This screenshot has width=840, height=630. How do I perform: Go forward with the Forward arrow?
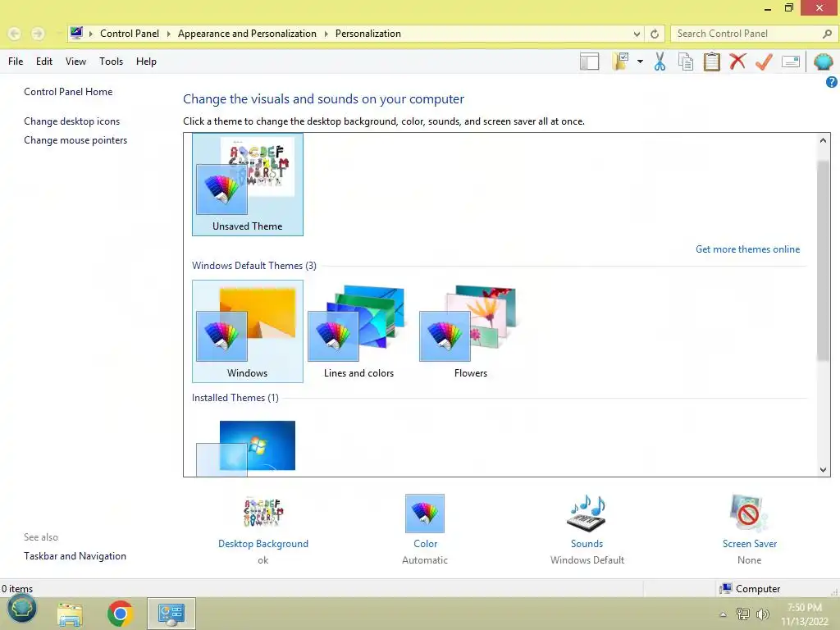(x=38, y=34)
